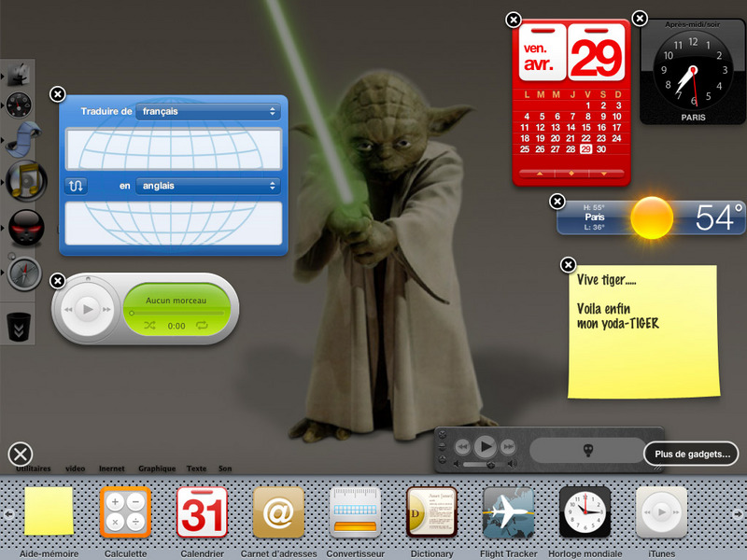This screenshot has width=747, height=560.
Task: Remove the Paris clock widget with its X
Action: (x=640, y=19)
